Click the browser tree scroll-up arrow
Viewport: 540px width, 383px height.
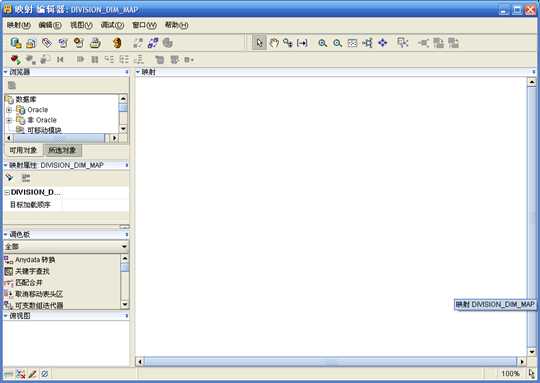click(x=123, y=99)
